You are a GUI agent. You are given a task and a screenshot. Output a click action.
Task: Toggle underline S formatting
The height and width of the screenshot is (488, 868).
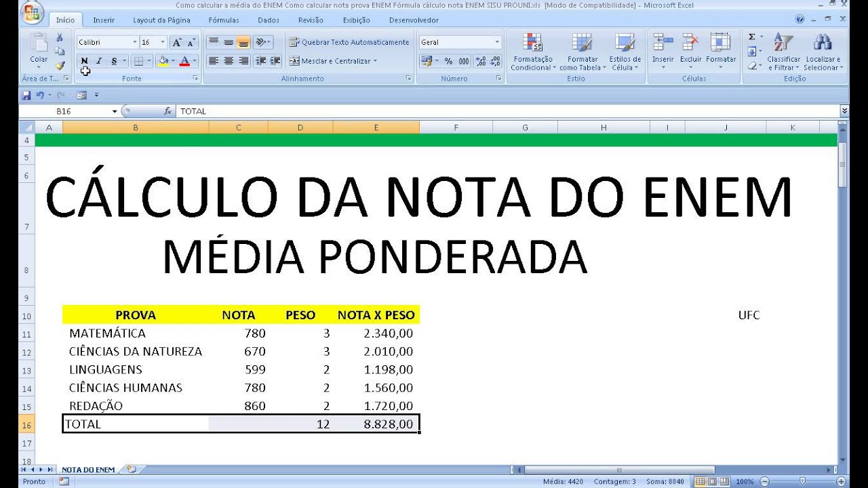[x=114, y=61]
